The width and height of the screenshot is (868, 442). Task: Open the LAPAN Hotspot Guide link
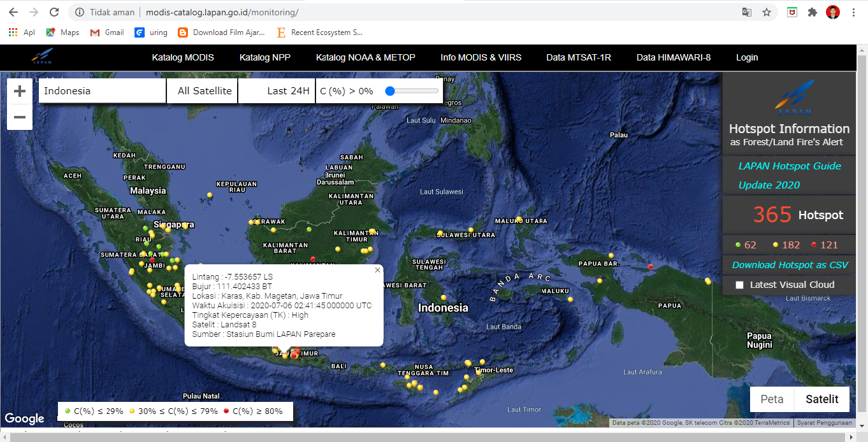coord(790,166)
